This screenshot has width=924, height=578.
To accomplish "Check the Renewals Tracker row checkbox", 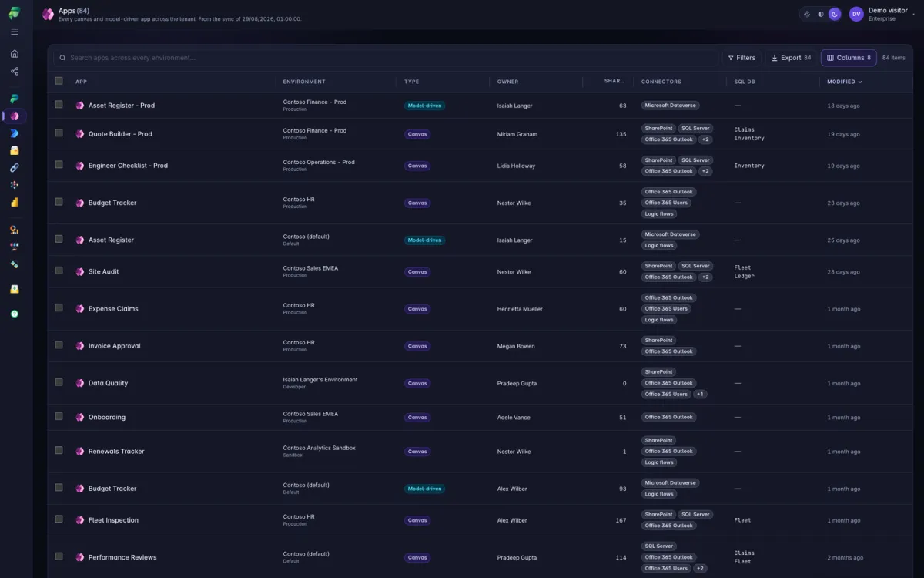I will click(x=59, y=451).
